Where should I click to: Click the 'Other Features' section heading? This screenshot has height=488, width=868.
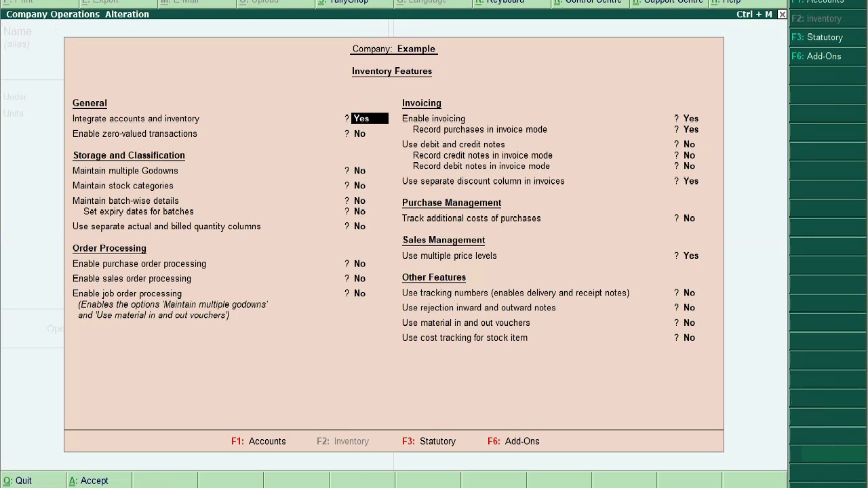pyautogui.click(x=434, y=277)
